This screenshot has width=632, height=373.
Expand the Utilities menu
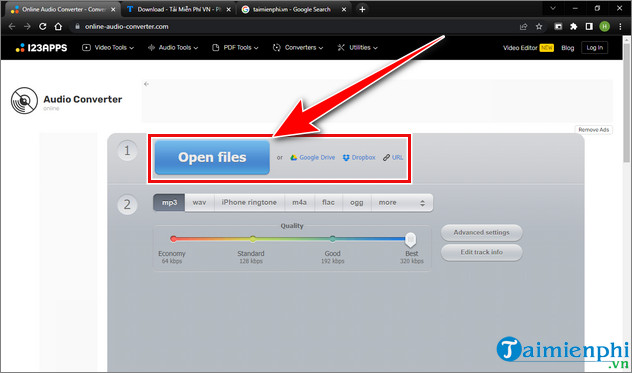pos(358,48)
